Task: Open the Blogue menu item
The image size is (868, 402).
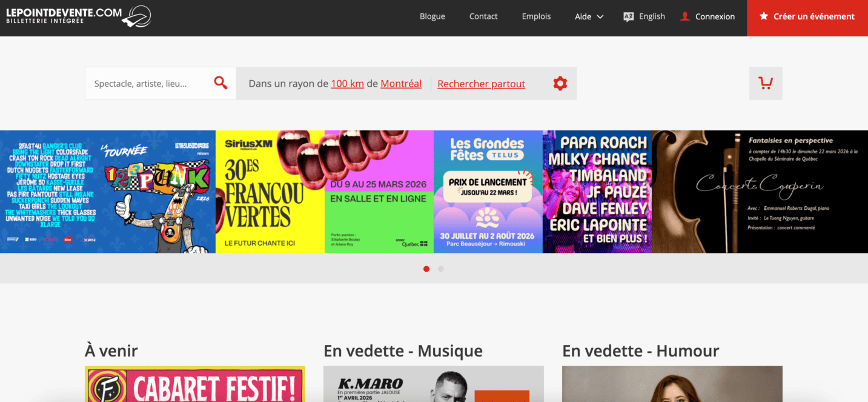Action: tap(432, 16)
